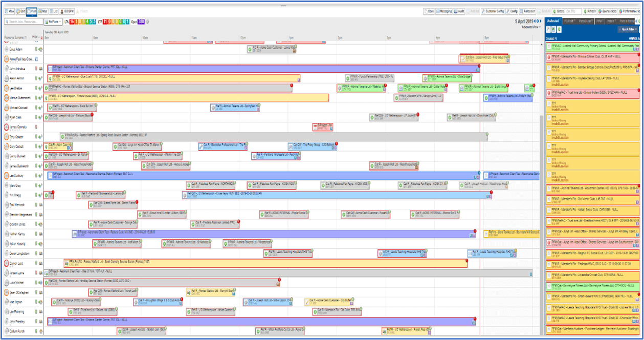Viewport: 644px width, 340px height.
Task: Select the PPM tab in the right panel
Action: (598, 21)
